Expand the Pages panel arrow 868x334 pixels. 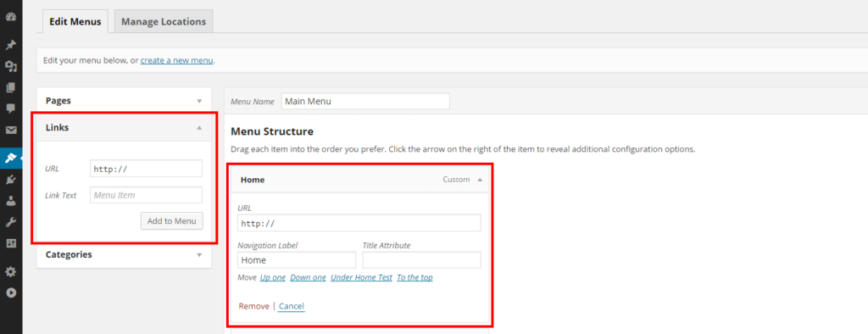(x=199, y=102)
